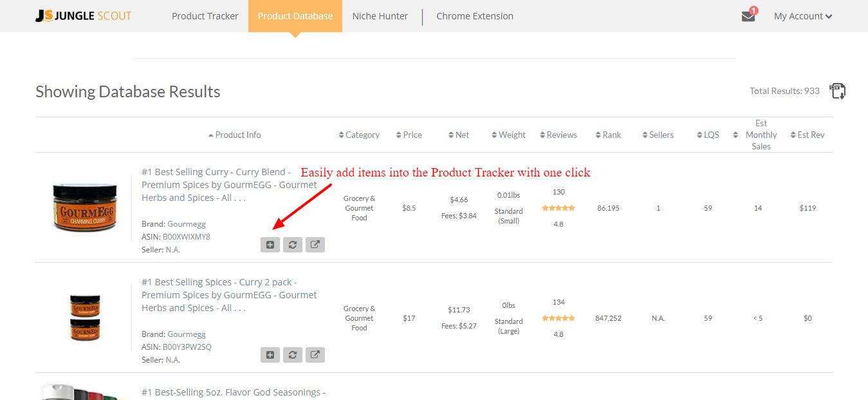Click Gourmegg brand link for B00Y3PW2SQ
The width and height of the screenshot is (868, 400).
point(187,334)
